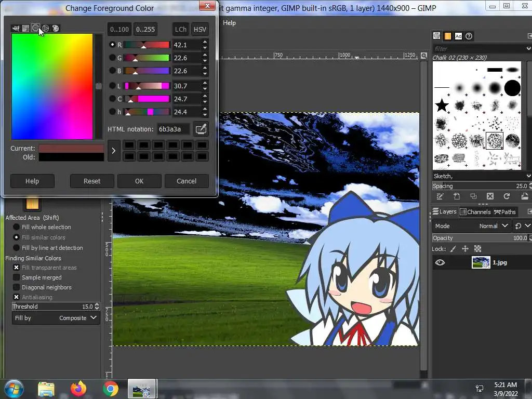Image resolution: width=532 pixels, height=399 pixels.
Task: Click the OK button
Action: point(139,181)
